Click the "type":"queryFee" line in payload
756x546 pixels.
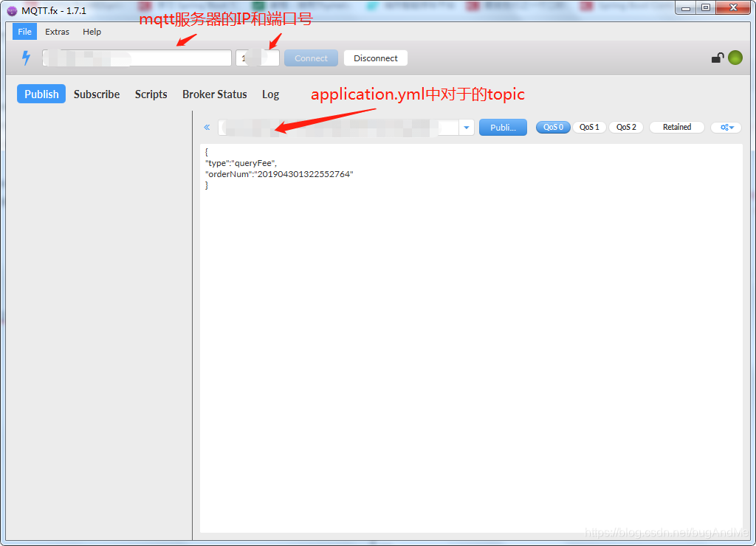click(x=241, y=163)
